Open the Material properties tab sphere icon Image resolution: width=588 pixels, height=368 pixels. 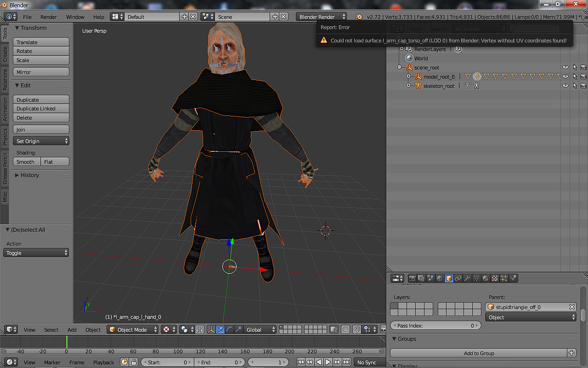tap(486, 278)
